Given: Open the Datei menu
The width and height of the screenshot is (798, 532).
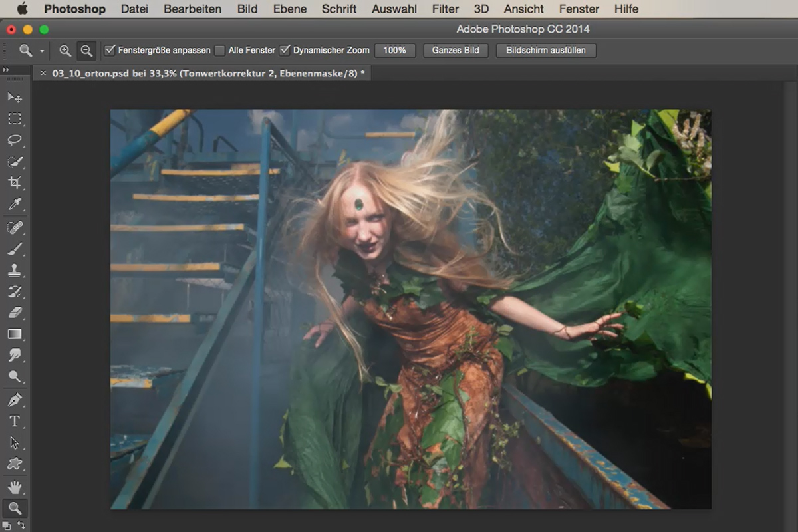Looking at the screenshot, I should (134, 9).
